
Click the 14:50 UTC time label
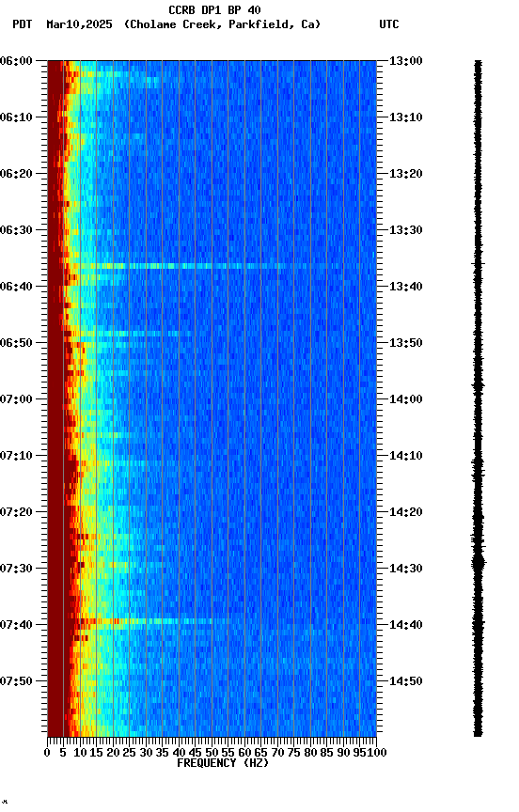coord(406,681)
